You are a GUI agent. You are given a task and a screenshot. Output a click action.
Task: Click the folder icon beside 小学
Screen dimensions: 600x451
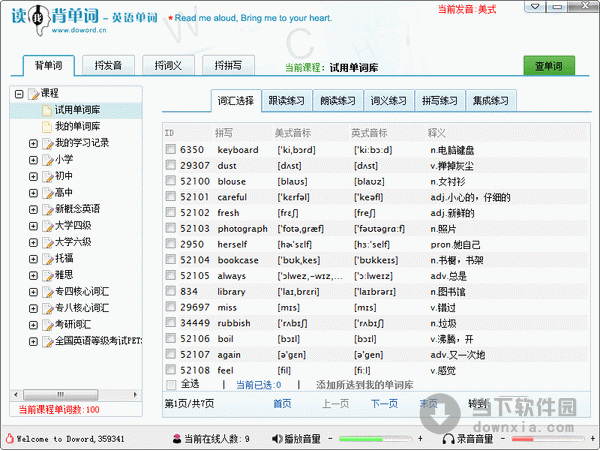(x=48, y=160)
